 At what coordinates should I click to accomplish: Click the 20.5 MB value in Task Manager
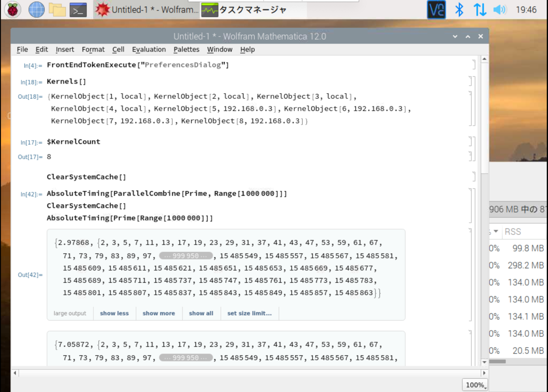528,350
